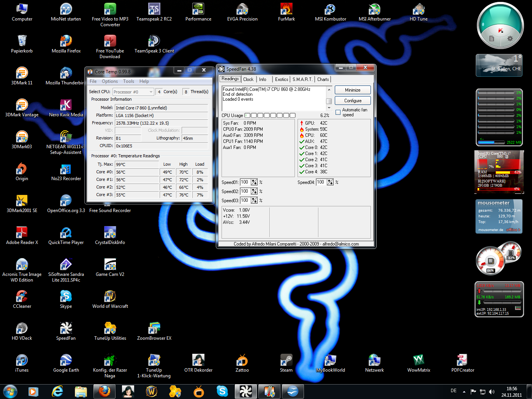Switch to the Charts tab in SpeedFan
This screenshot has width=532, height=399.
(323, 79)
